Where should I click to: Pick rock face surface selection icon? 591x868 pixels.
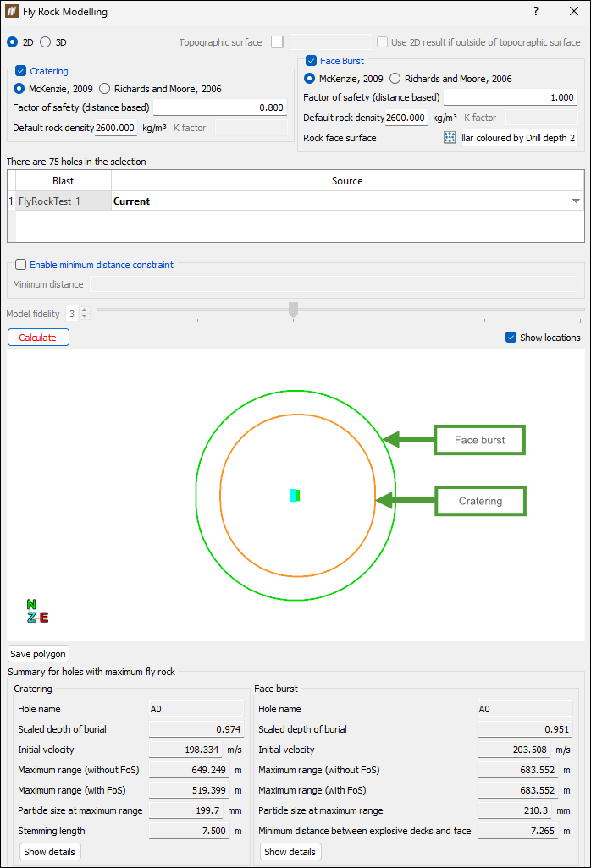point(450,137)
